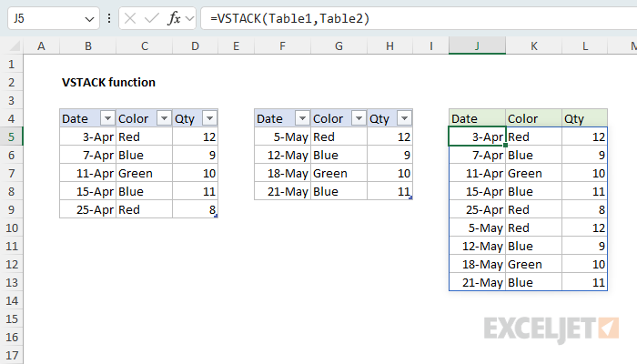Click 'Green' cell in column C
The image size is (637, 364).
(144, 173)
